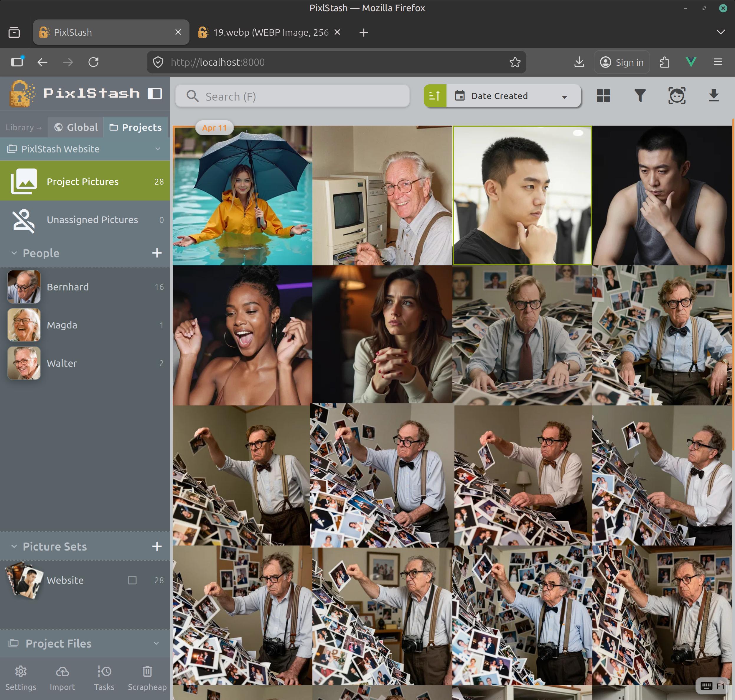Click the export download icon in toolbar
The image size is (735, 700).
713,96
